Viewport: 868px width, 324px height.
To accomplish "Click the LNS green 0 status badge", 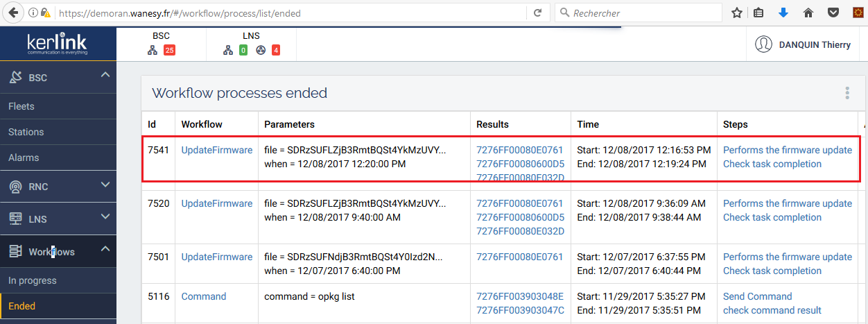I will pos(243,50).
